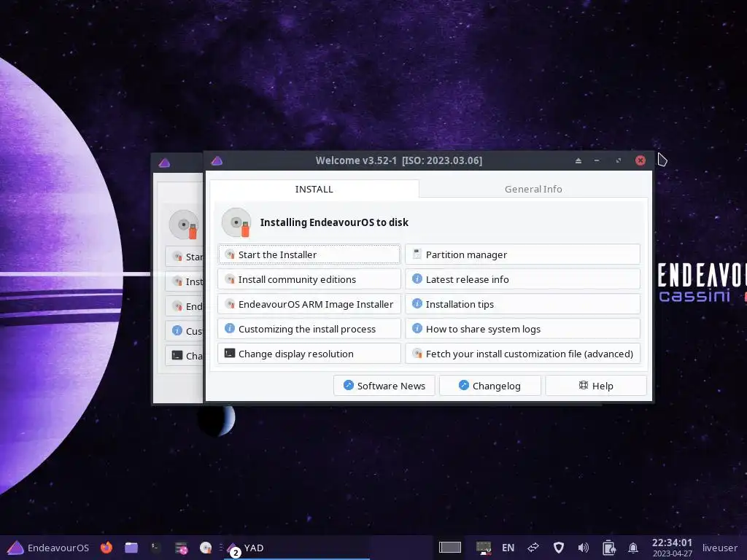Viewport: 747px width, 560px height.
Task: Maximize the Welcome window
Action: click(619, 161)
